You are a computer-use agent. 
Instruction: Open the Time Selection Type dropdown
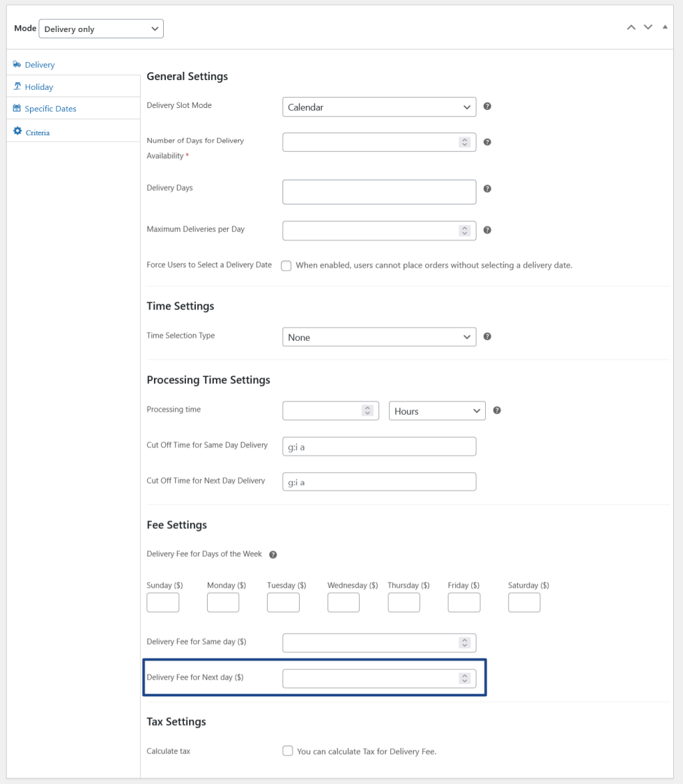tap(379, 337)
